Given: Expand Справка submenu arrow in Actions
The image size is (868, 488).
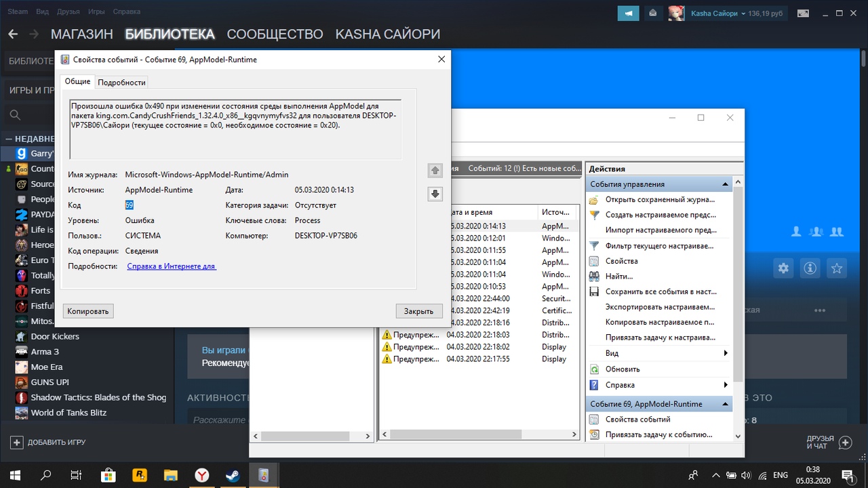Looking at the screenshot, I should tap(726, 385).
